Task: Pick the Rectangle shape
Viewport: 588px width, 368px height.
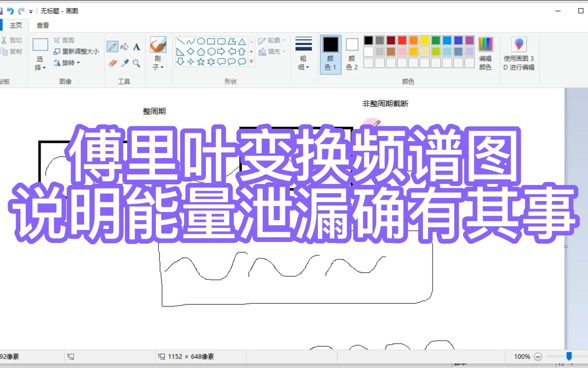Action: point(211,42)
